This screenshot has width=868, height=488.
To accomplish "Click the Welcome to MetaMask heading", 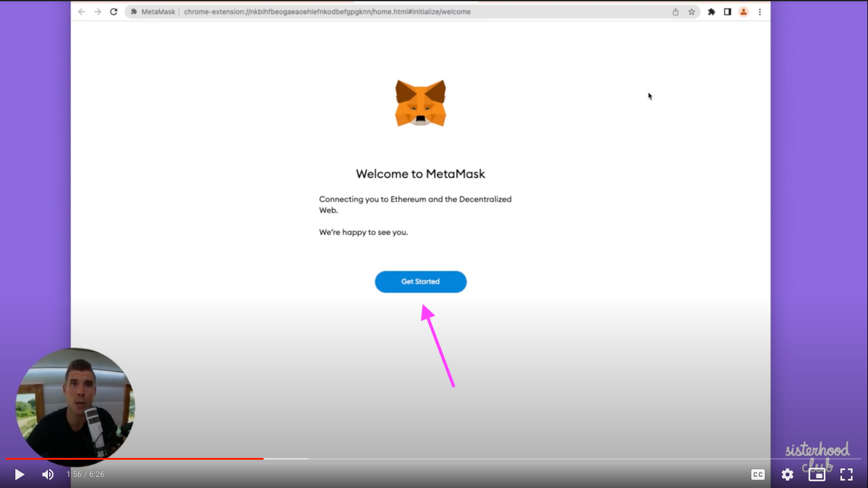I will [421, 174].
